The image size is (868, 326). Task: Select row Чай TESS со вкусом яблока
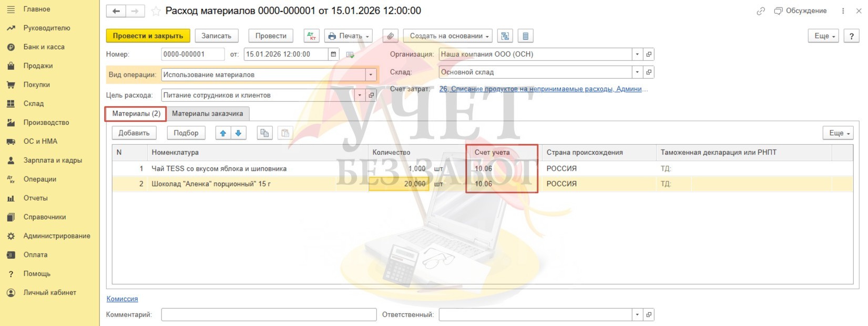pos(482,169)
